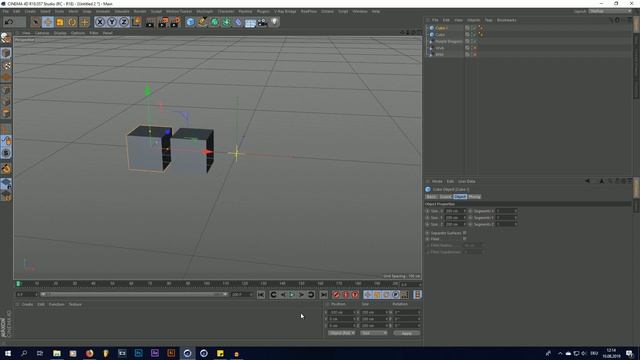The image size is (640, 360).
Task: Go to end of timeline
Action: pos(323,295)
